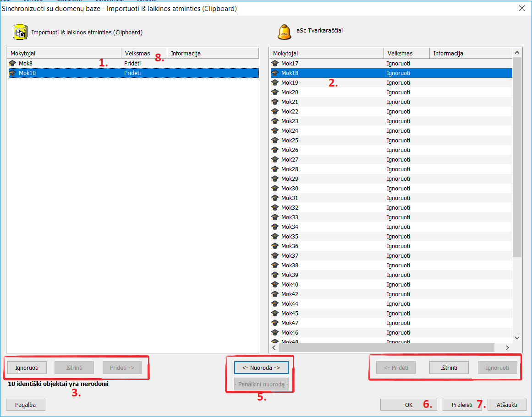Click the aSc Tvarkaraščiai bell icon

(x=284, y=32)
